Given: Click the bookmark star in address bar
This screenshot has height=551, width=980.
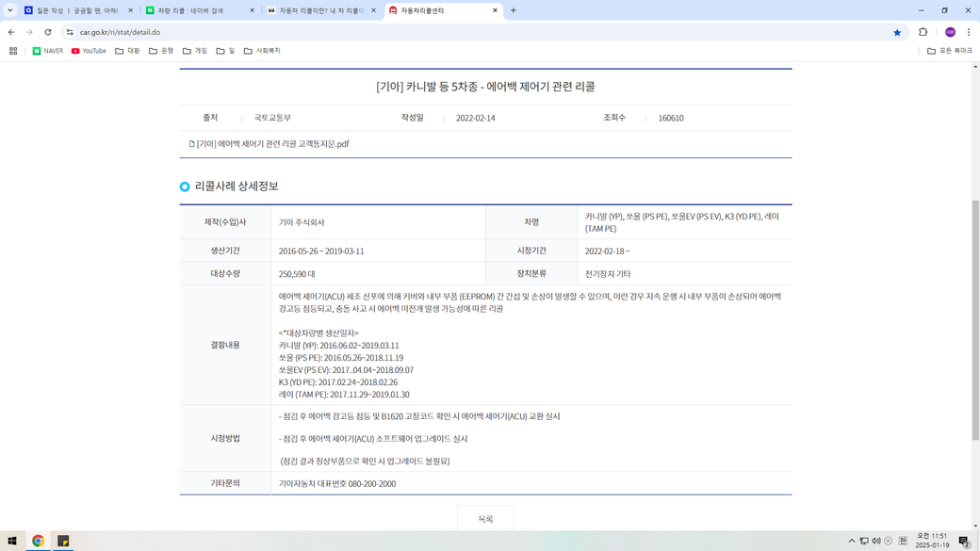Looking at the screenshot, I should coord(897,32).
